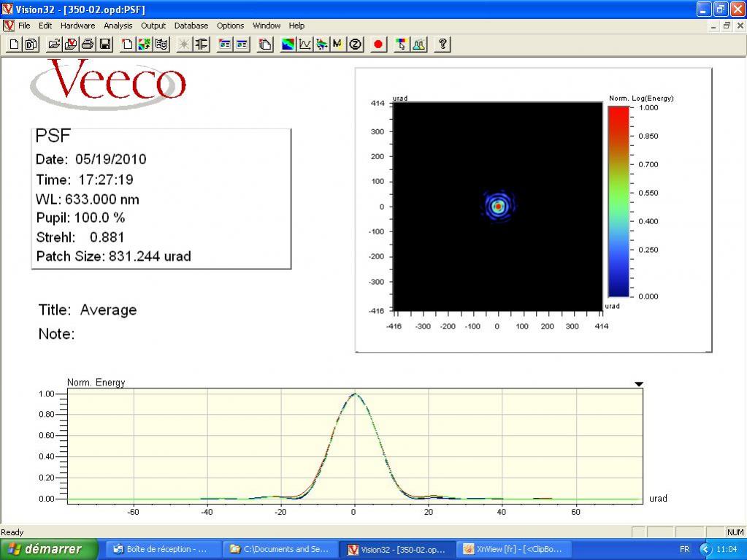
Task: Click the red record circle icon
Action: 378,45
